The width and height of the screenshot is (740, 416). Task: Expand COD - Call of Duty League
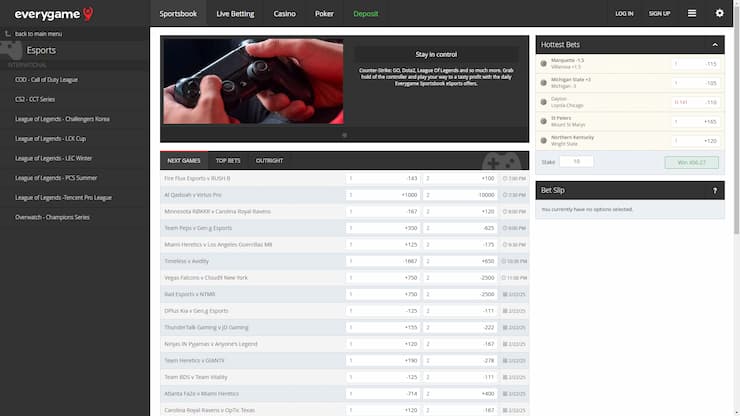(48, 79)
